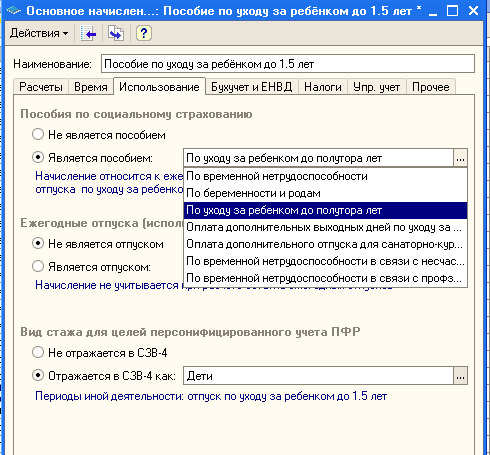Image resolution: width=490 pixels, height=455 pixels.
Task: Select the 'Не является пособием' radio button
Action: pos(38,135)
